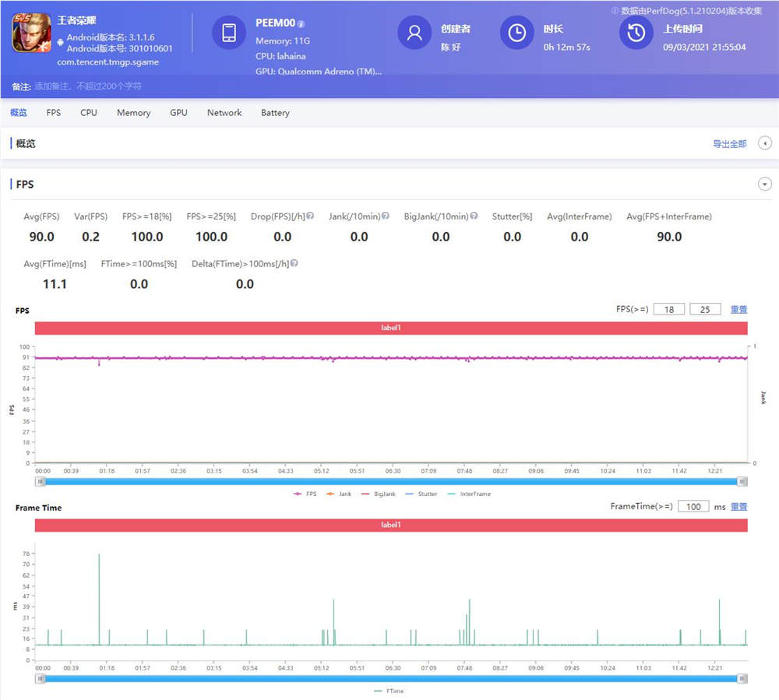Click the Honor of Kings game app icon
Image resolution: width=779 pixels, height=700 pixels.
(31, 33)
